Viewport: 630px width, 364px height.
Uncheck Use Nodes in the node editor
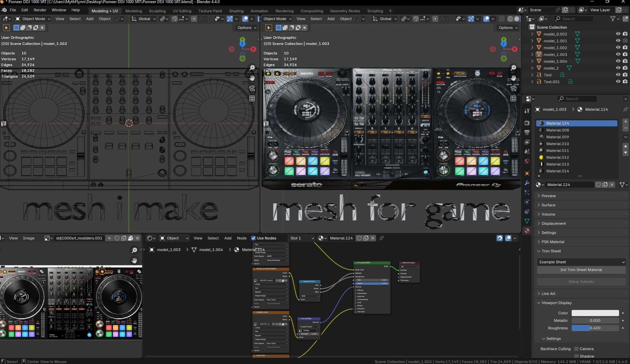[x=253, y=238]
